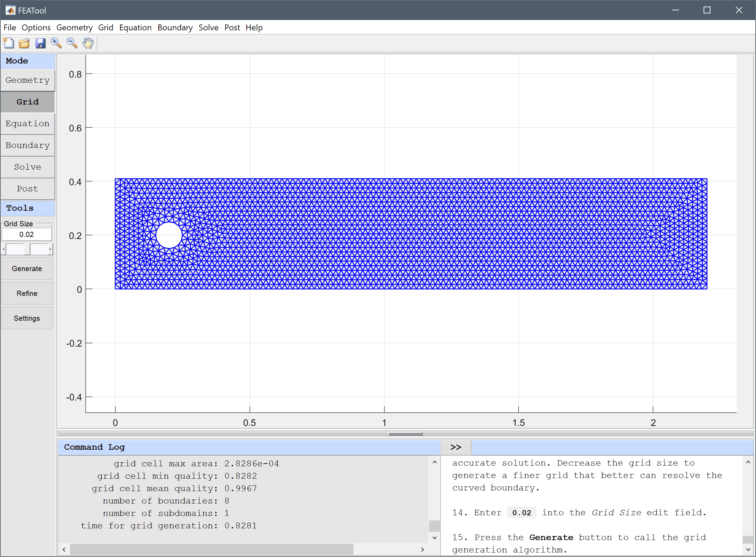Minimize the FEATool window
This screenshot has width=756, height=557.
click(676, 10)
